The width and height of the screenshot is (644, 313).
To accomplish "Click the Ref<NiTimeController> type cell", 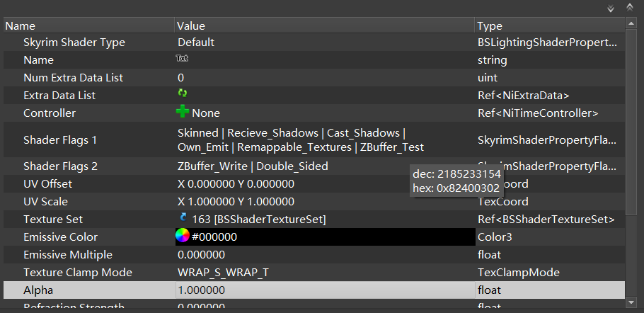I will pos(538,113).
